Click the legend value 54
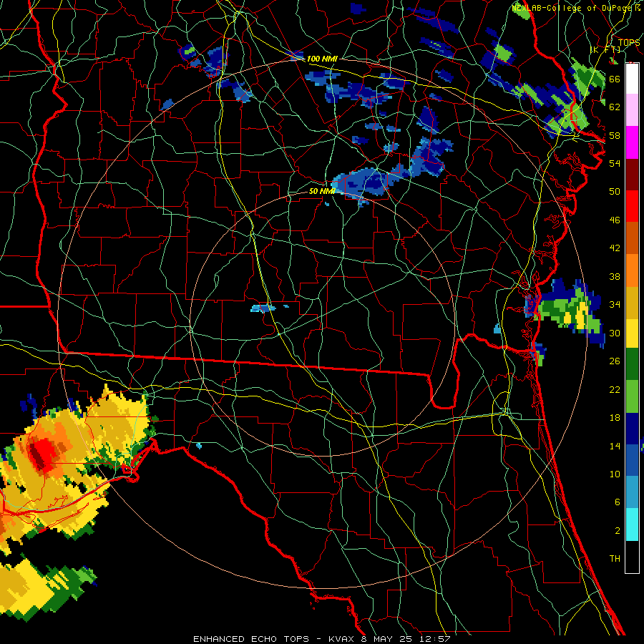This screenshot has width=644, height=644. point(615,163)
